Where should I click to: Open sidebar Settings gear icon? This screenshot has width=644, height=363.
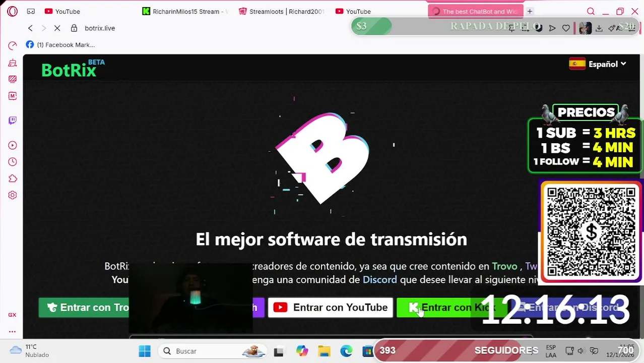point(13,195)
